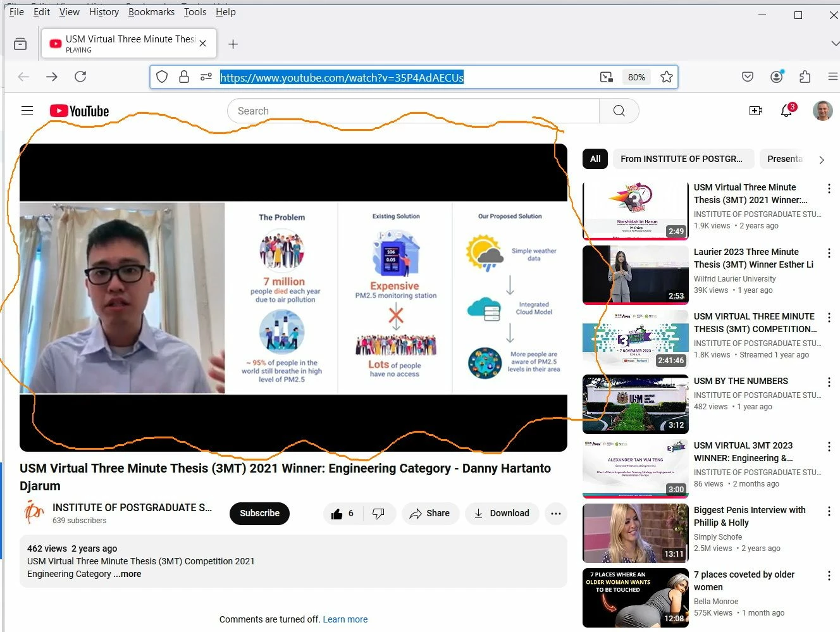This screenshot has height=632, width=840.
Task: Close the USM Virtual Three Minute tab
Action: click(202, 44)
